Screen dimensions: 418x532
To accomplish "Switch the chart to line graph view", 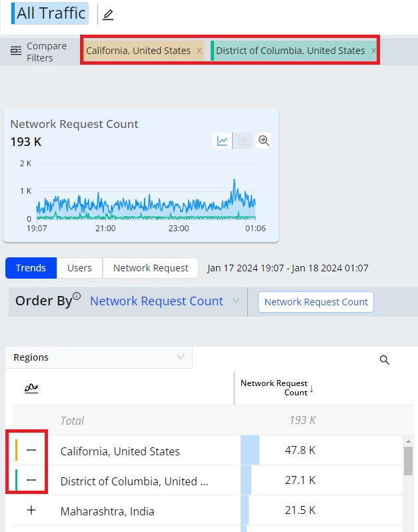I will 222,141.
